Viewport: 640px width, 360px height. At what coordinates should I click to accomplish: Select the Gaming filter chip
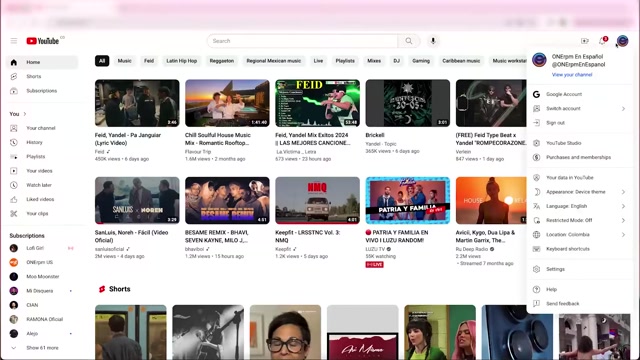(x=421, y=61)
